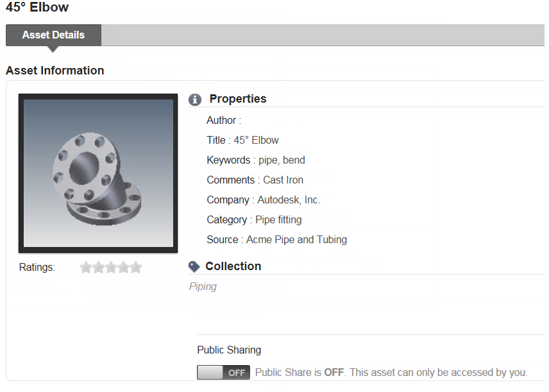Viewport: 549px width, 392px height.
Task: Click the Source value Acme Pipe and Tubing
Action: [296, 240]
